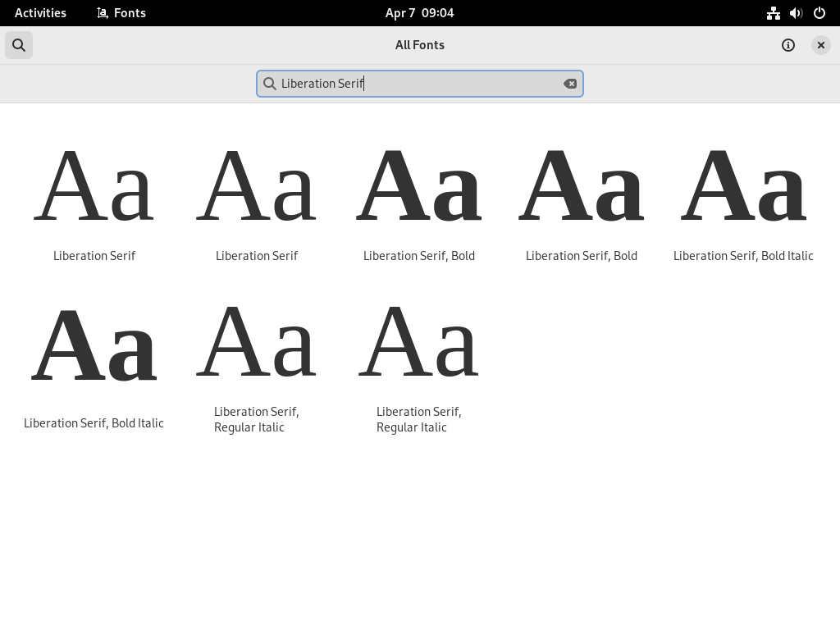
Task: Click the network status icon in the top bar
Action: tap(773, 13)
